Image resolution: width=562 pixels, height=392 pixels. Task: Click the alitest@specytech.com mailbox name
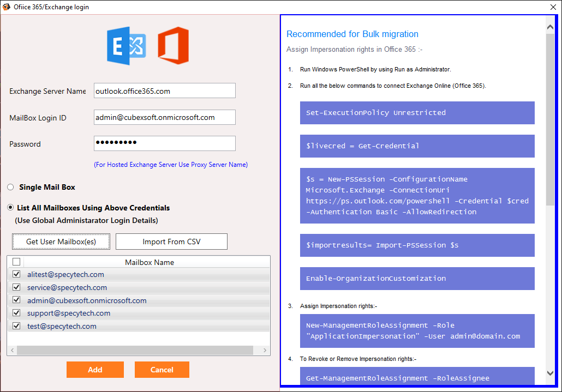pos(65,275)
